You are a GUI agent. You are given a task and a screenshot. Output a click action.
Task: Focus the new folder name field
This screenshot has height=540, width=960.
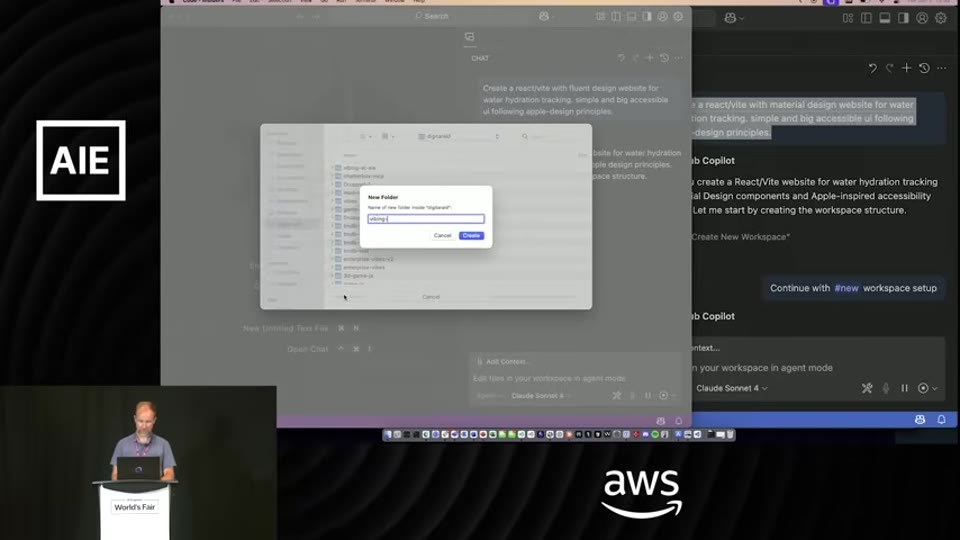point(426,219)
